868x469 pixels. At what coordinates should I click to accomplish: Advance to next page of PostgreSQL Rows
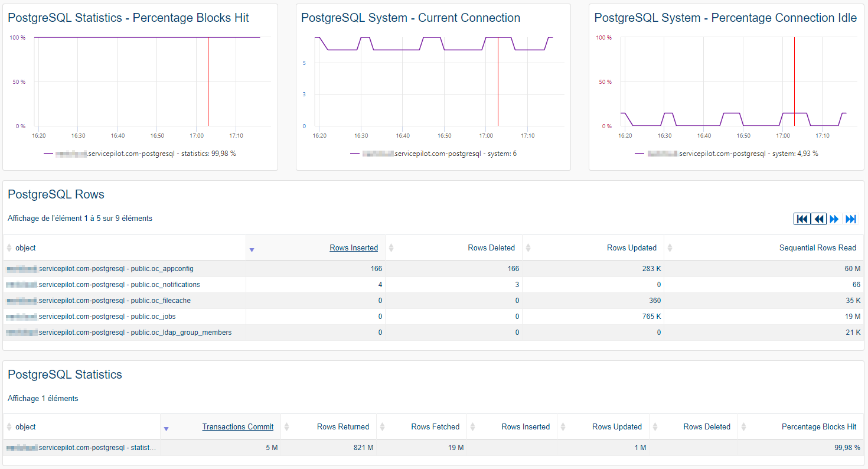(x=834, y=219)
